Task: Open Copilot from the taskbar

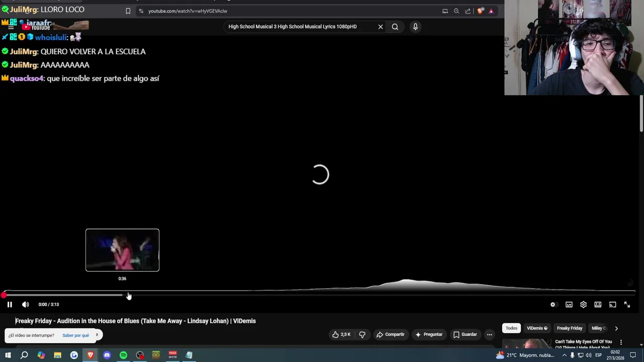Action: [x=41, y=355]
